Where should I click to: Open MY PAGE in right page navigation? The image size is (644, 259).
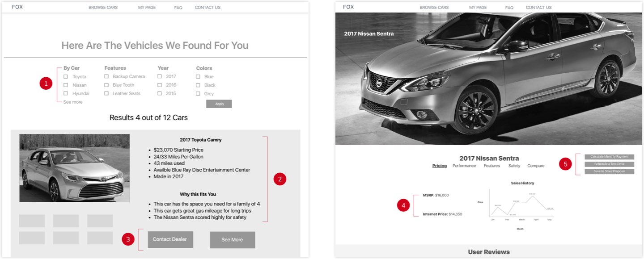click(478, 8)
